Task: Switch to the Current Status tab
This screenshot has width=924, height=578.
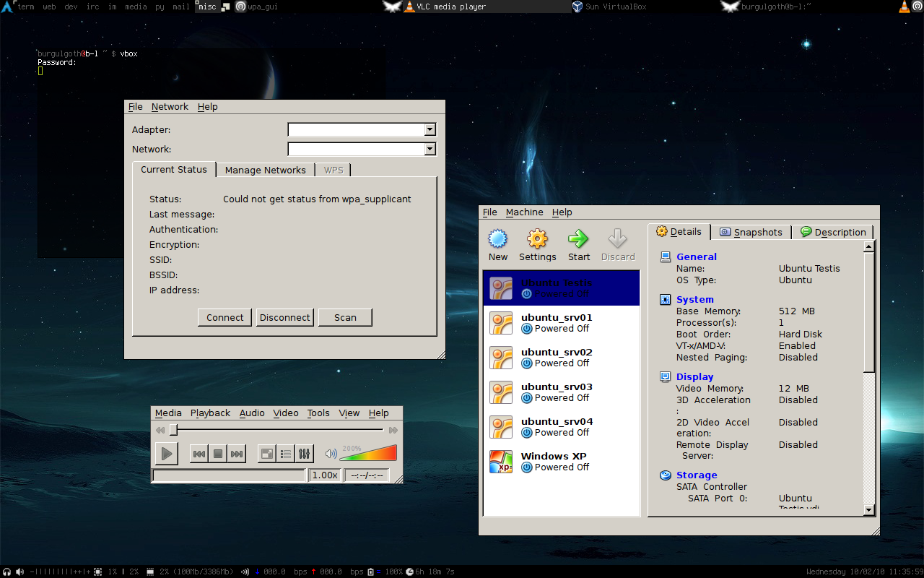Action: pyautogui.click(x=174, y=169)
